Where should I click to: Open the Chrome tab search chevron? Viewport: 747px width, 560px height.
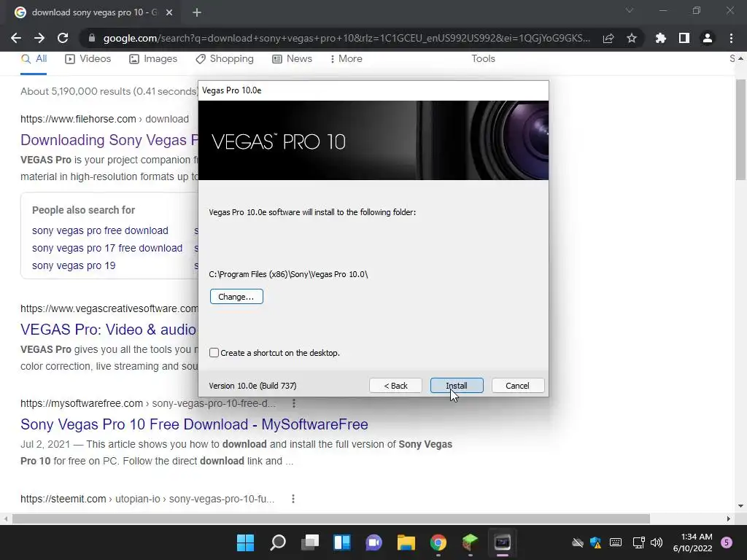coord(630,10)
